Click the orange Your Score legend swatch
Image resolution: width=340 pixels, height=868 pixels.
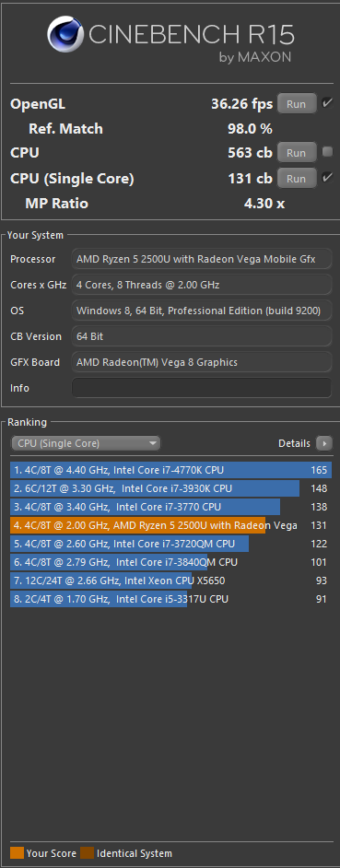pos(18,853)
